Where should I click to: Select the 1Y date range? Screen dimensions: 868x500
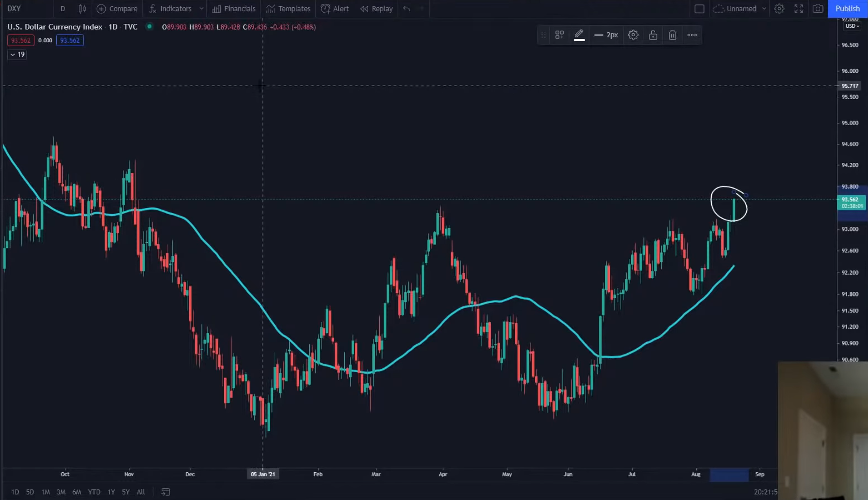click(111, 492)
